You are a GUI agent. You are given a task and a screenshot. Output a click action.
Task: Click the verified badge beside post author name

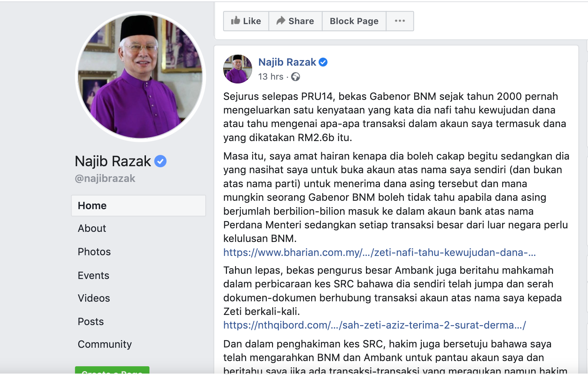pyautogui.click(x=323, y=62)
